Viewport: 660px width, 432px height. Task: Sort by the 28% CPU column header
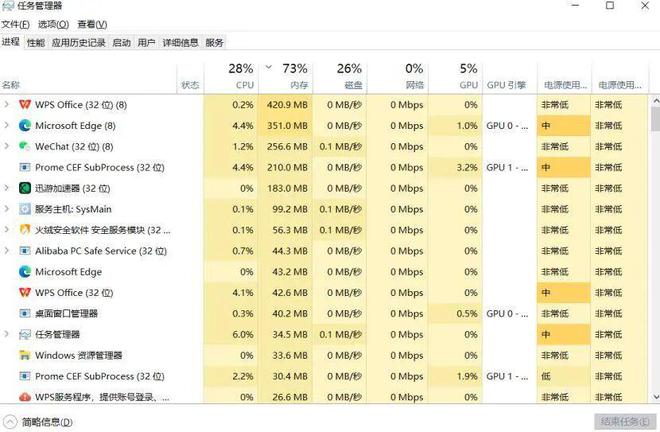click(x=231, y=77)
